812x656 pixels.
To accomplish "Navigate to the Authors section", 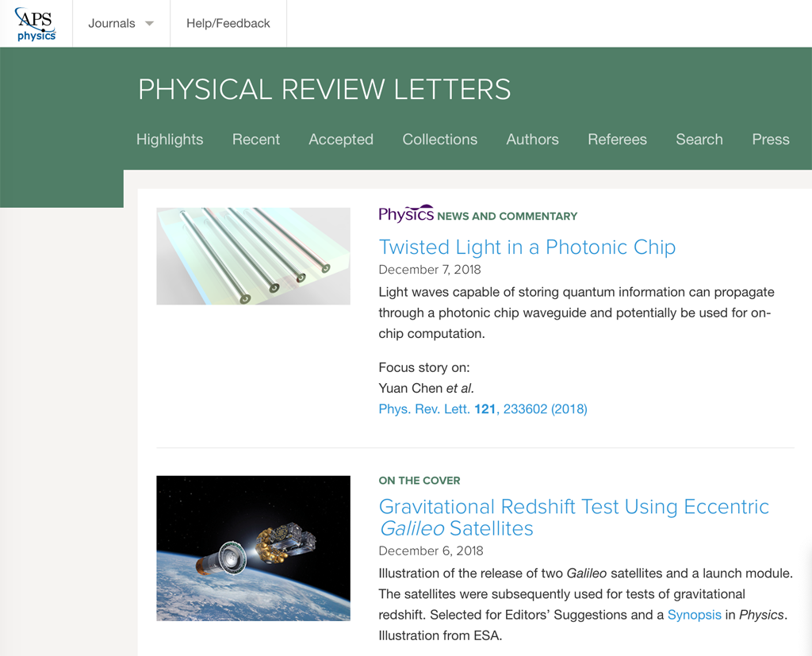I will [x=533, y=140].
